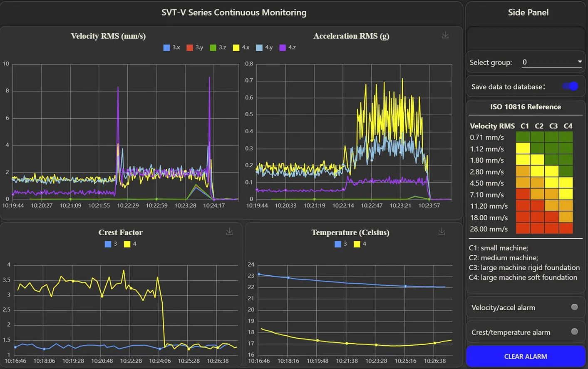Turn off Save data to database switch
588x369 pixels.
(571, 86)
